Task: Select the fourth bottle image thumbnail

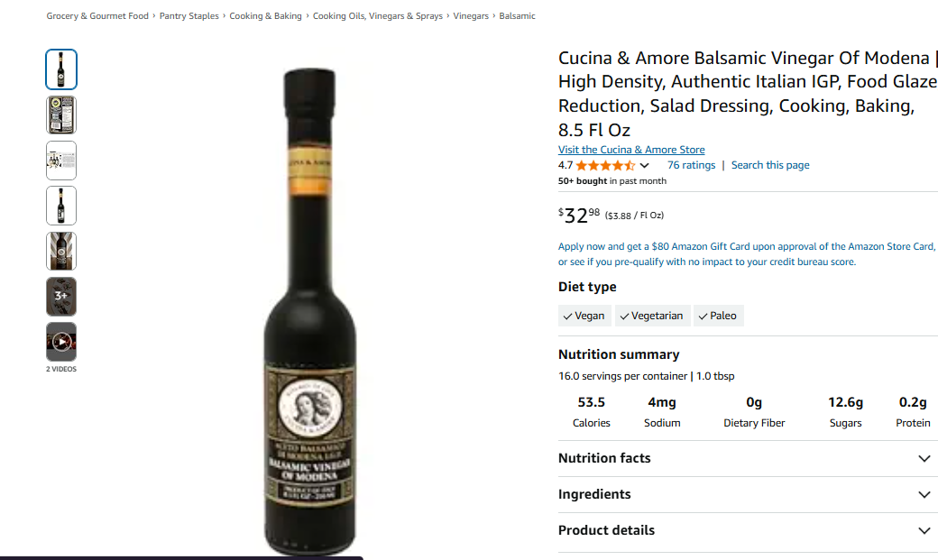Action: 61,206
